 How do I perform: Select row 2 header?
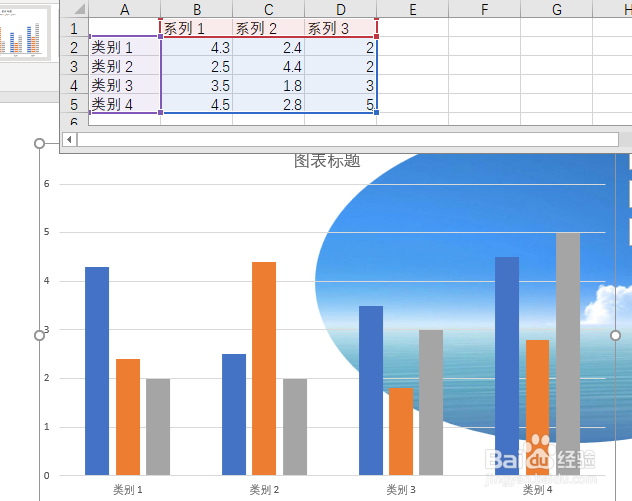coord(74,47)
